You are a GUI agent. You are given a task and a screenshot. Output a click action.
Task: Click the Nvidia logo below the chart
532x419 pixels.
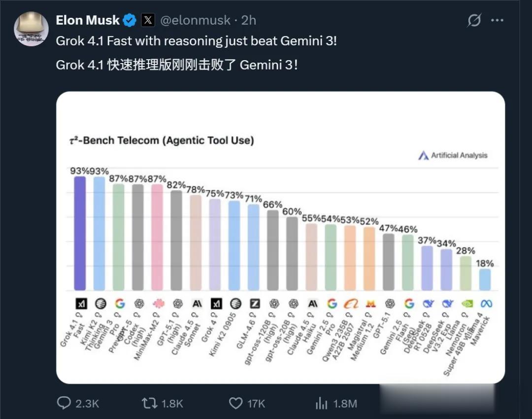tap(466, 304)
